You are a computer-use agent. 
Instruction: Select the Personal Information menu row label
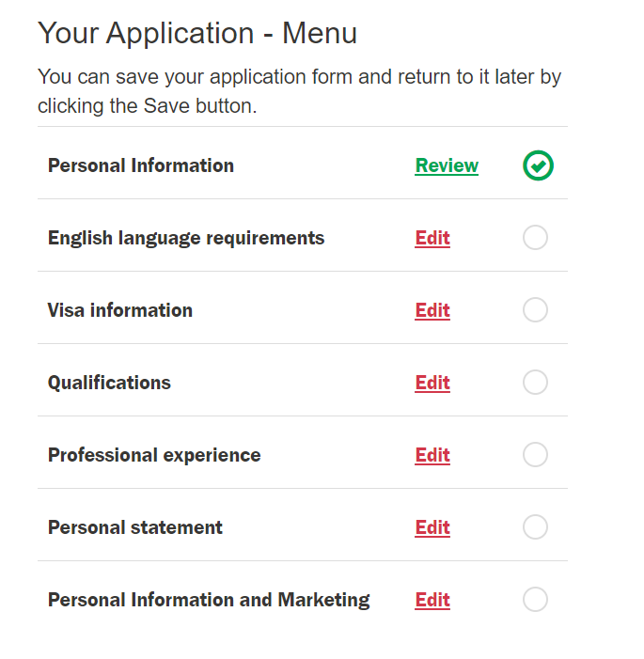(141, 166)
